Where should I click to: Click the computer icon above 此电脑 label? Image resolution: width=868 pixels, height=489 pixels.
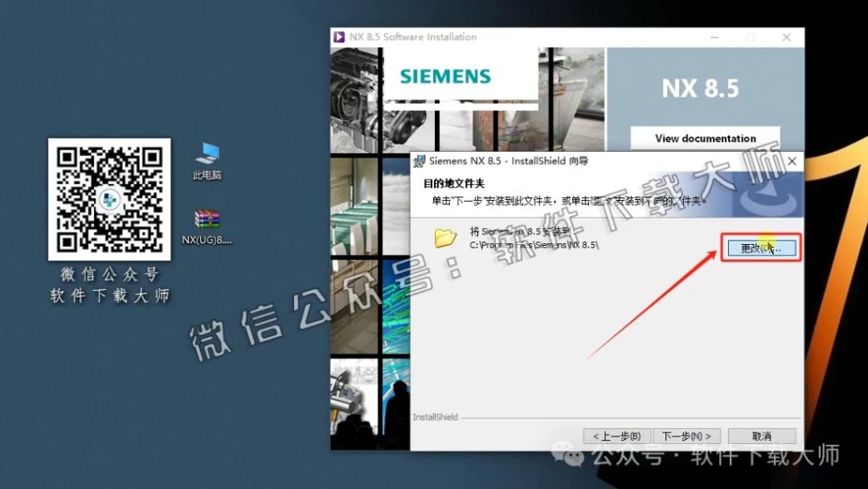pos(209,153)
